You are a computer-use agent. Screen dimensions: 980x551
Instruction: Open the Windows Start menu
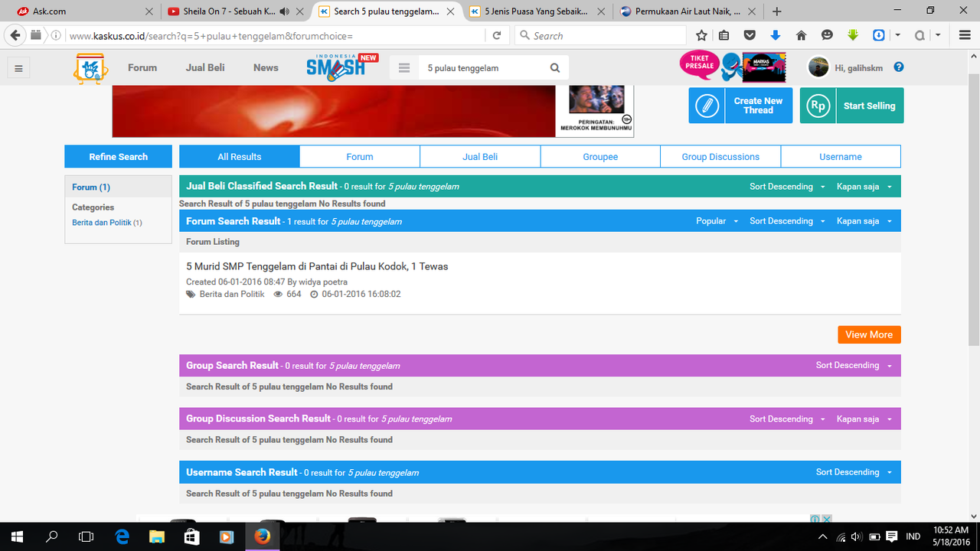pos(16,536)
